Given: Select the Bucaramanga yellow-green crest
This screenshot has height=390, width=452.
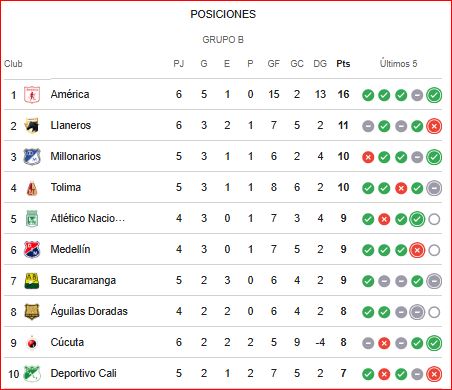Looking at the screenshot, I should tap(32, 281).
